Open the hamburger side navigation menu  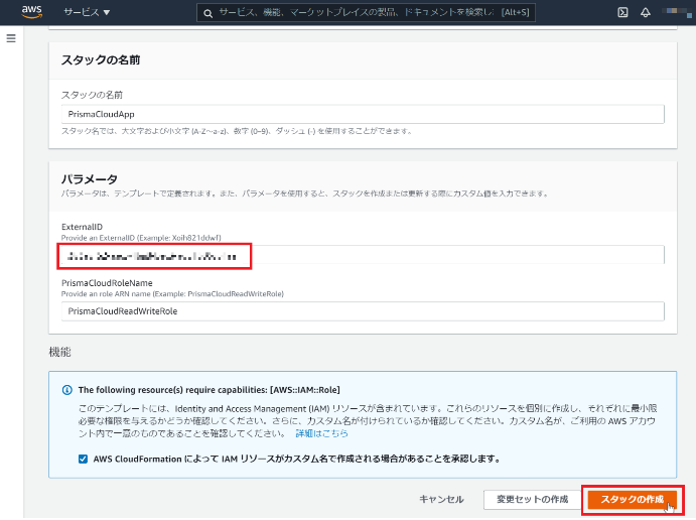pyautogui.click(x=11, y=38)
